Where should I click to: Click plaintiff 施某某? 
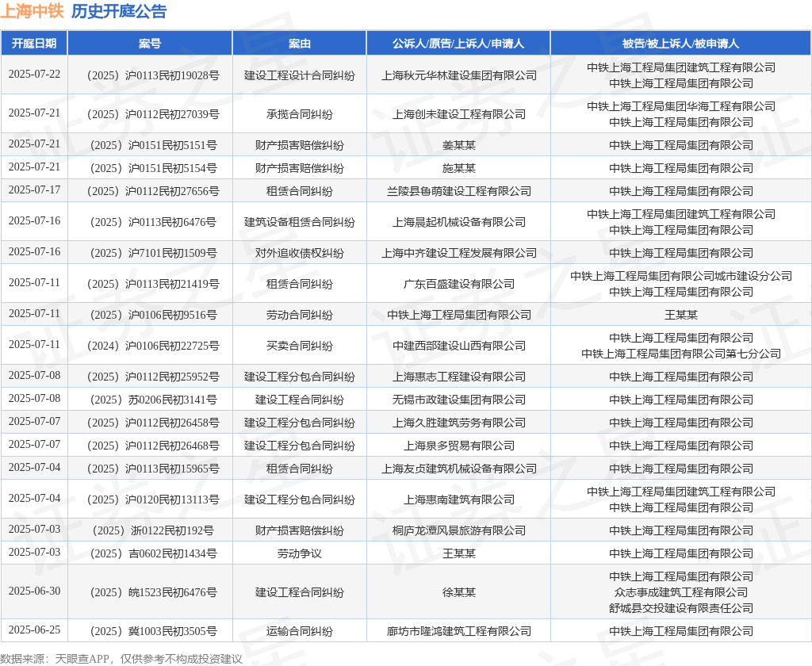pyautogui.click(x=459, y=168)
